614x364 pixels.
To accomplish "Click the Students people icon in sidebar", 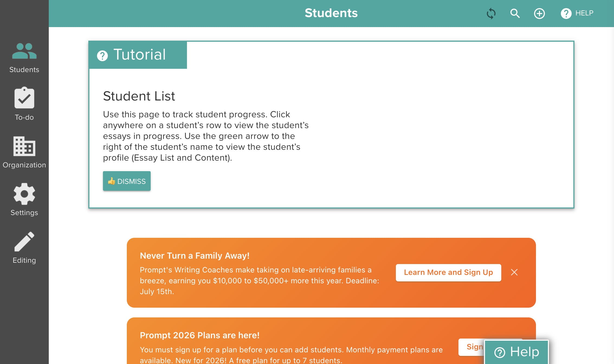I will point(24,51).
